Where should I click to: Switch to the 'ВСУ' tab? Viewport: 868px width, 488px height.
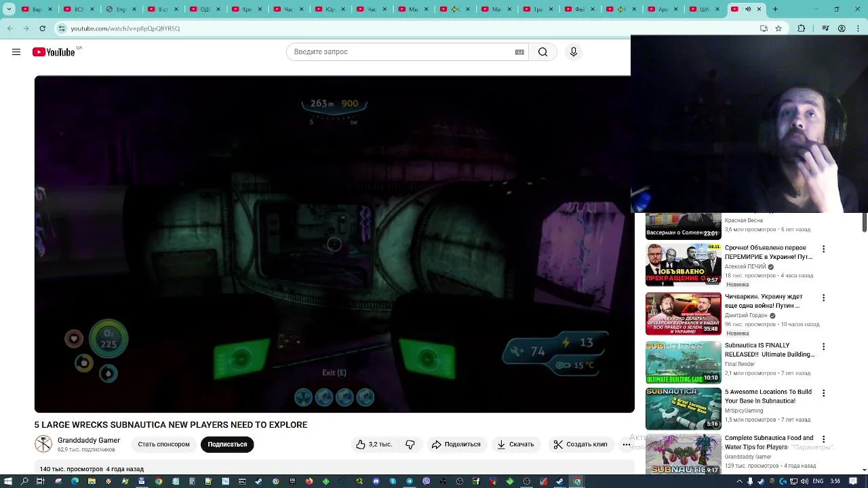tap(79, 9)
